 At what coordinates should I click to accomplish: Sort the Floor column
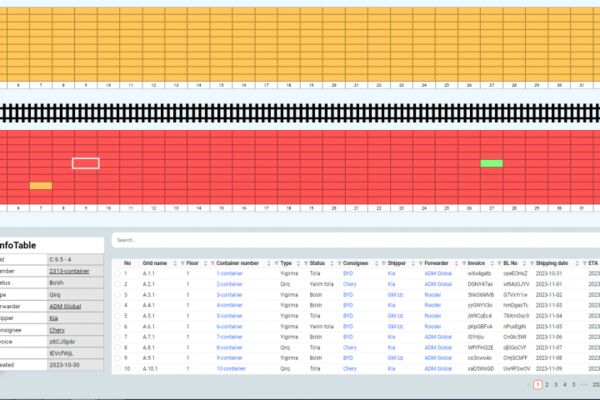[205, 263]
